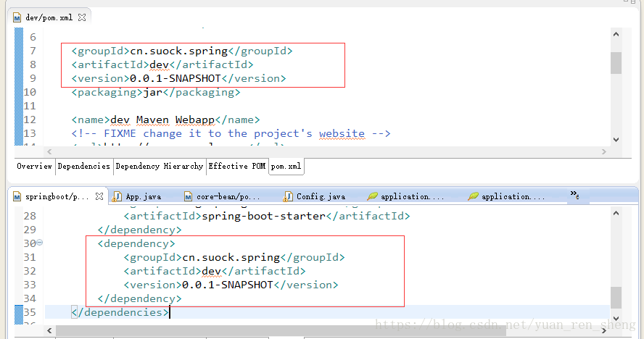Click version 0.0.1-SNAPSHOT on line 9
The width and height of the screenshot is (644, 339).
[176, 78]
